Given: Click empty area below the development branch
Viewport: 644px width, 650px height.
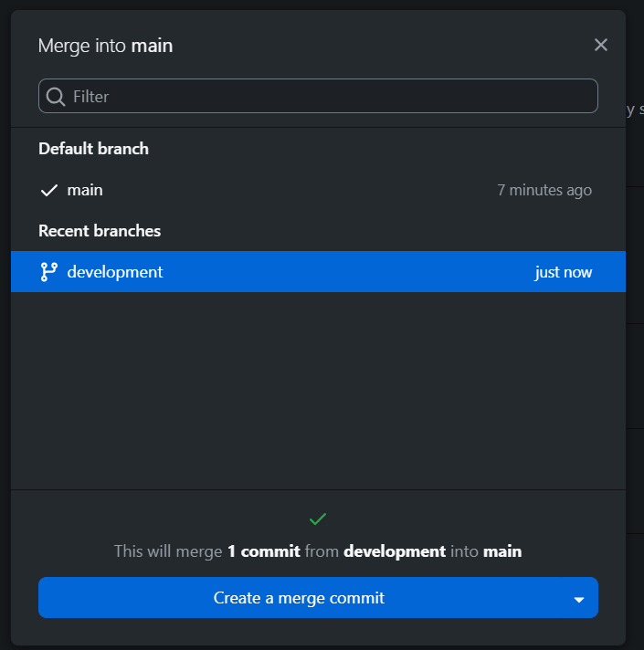Looking at the screenshot, I should [x=318, y=391].
